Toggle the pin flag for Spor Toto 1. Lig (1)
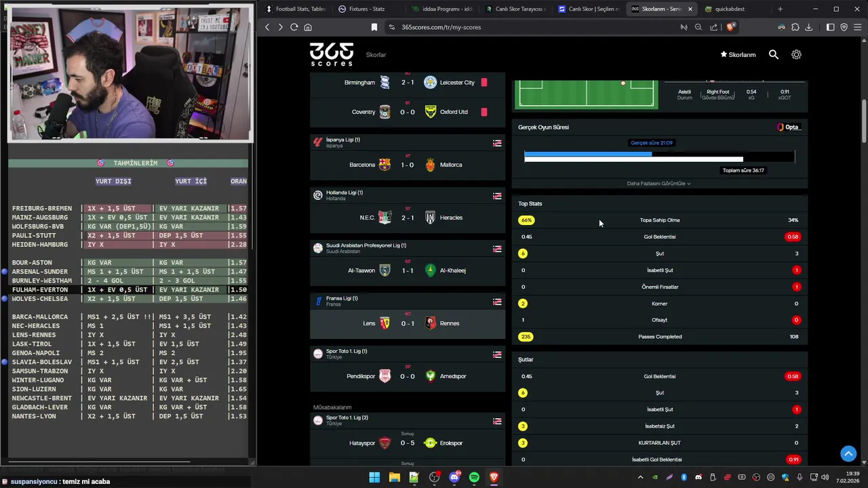The height and width of the screenshot is (488, 868). 497,354
